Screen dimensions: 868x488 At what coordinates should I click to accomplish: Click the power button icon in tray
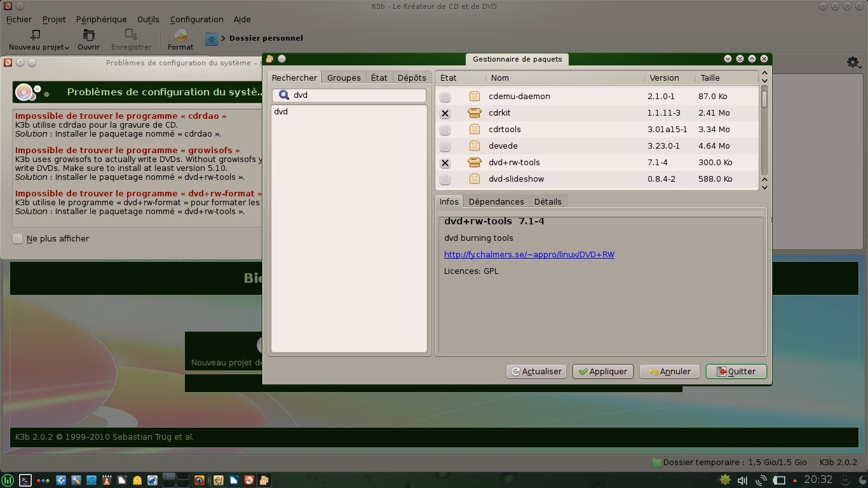pyautogui.click(x=846, y=480)
